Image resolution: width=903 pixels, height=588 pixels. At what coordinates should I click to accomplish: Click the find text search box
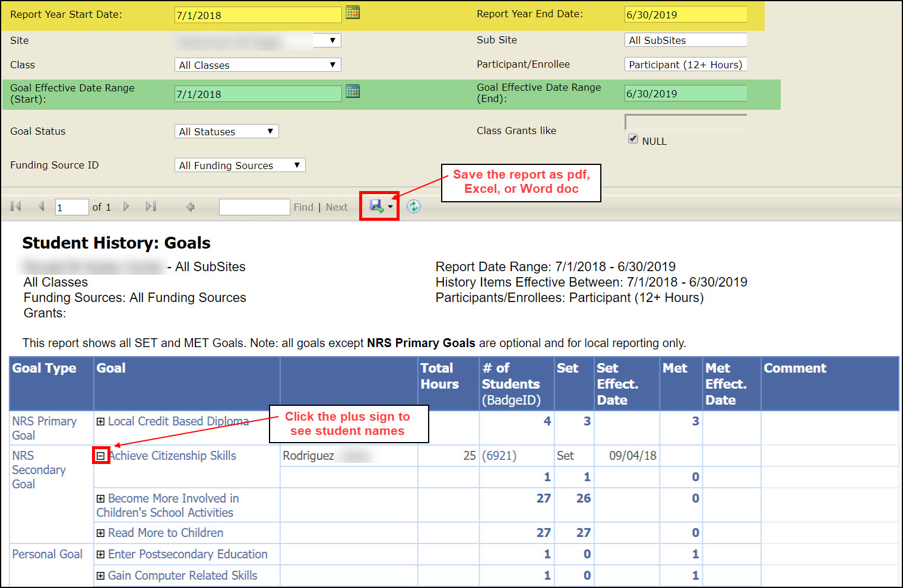254,207
